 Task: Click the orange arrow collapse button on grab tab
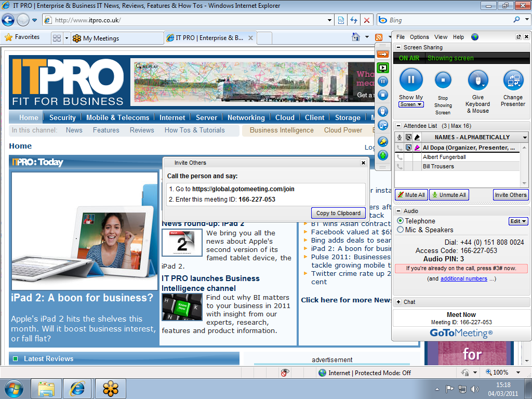(x=383, y=54)
